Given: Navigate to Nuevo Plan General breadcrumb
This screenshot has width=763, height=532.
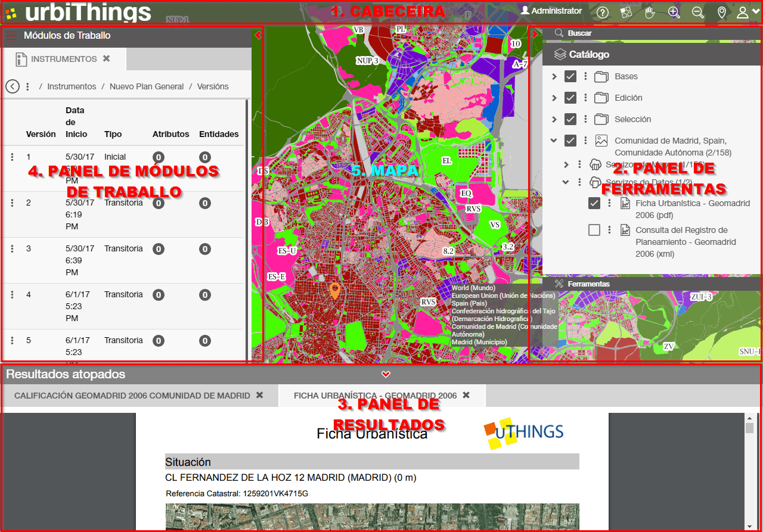Looking at the screenshot, I should (147, 86).
